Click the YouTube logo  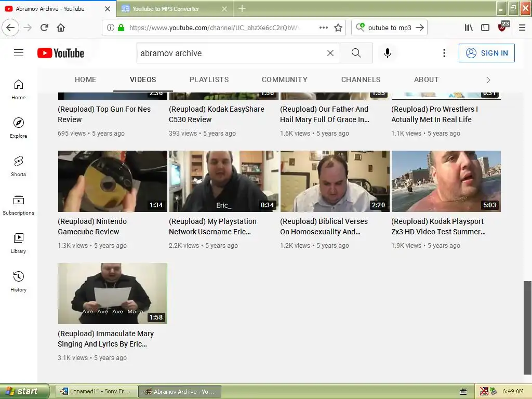[x=61, y=53]
